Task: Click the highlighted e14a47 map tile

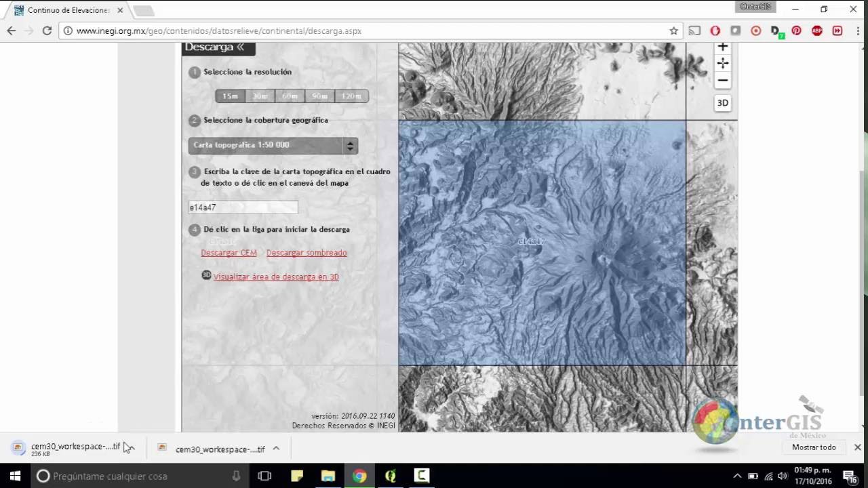Action: 542,243
